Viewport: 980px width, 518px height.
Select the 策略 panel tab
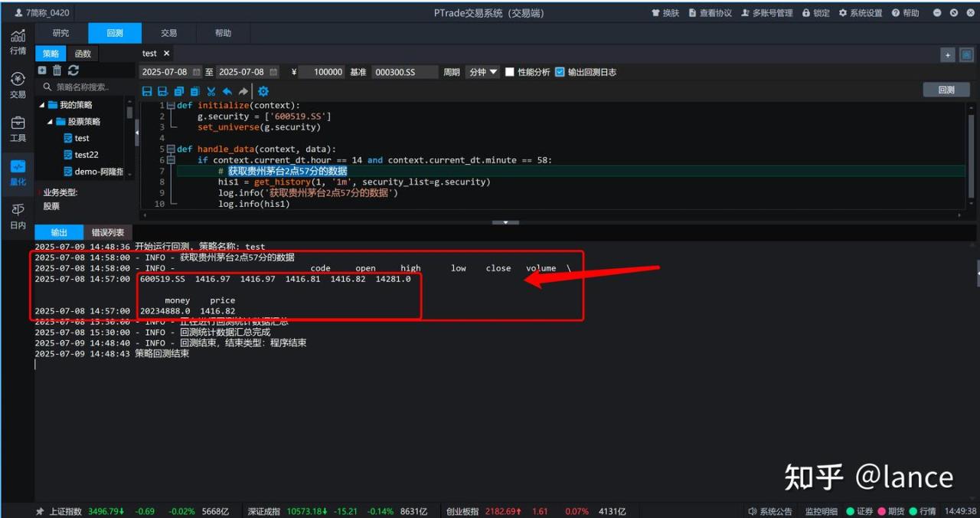point(51,54)
